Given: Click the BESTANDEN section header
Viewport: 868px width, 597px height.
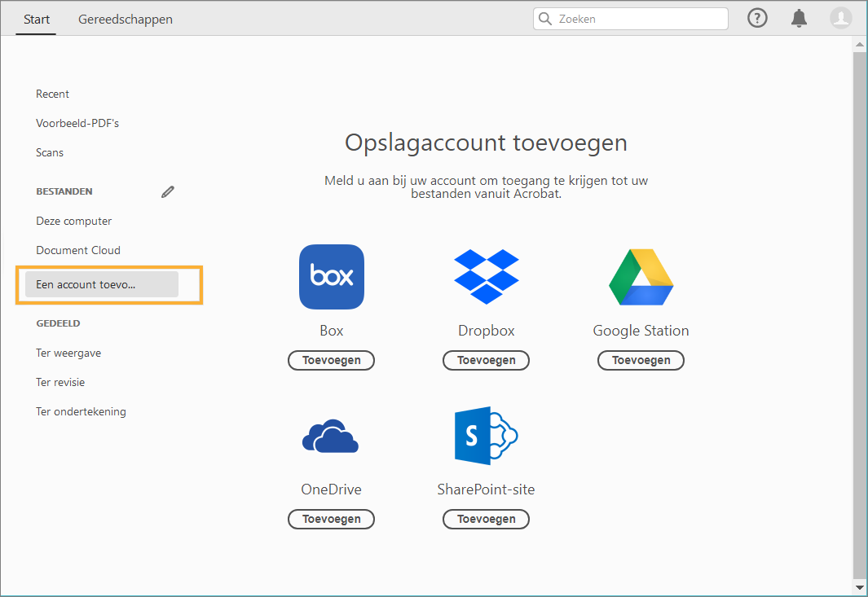Looking at the screenshot, I should click(64, 191).
